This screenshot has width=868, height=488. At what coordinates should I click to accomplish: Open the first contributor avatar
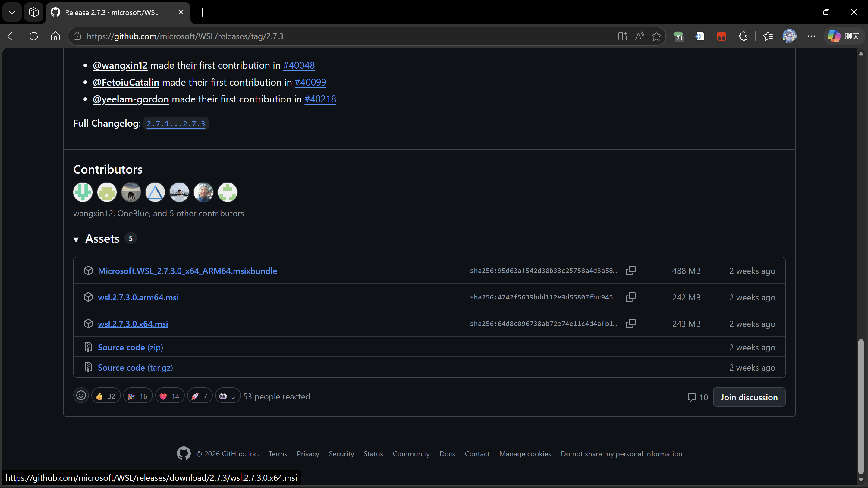tap(83, 192)
